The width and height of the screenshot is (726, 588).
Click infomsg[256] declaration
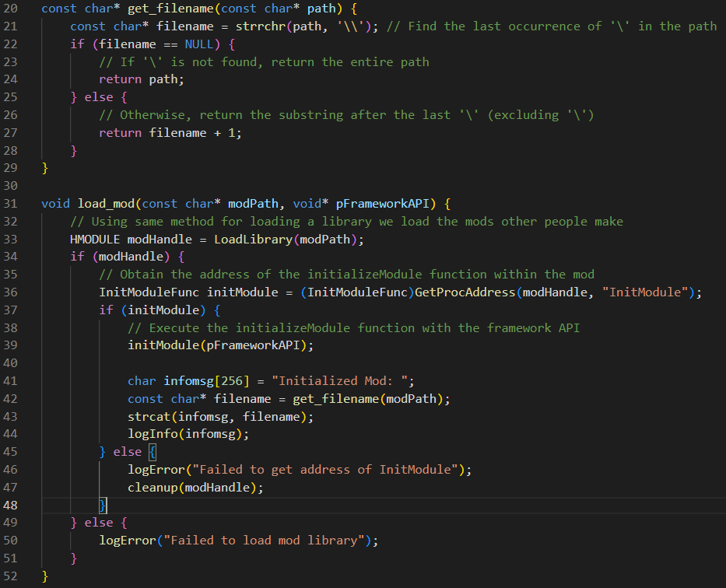tap(206, 381)
